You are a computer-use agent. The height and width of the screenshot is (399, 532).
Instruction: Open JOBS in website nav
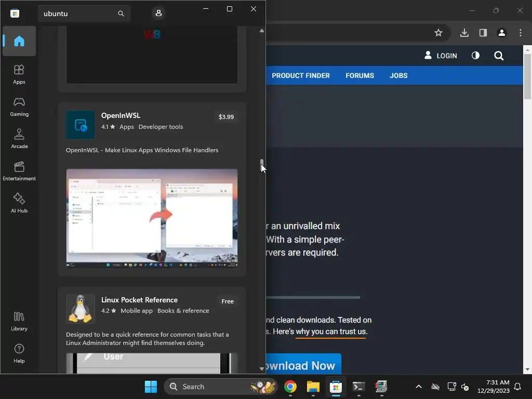(398, 76)
